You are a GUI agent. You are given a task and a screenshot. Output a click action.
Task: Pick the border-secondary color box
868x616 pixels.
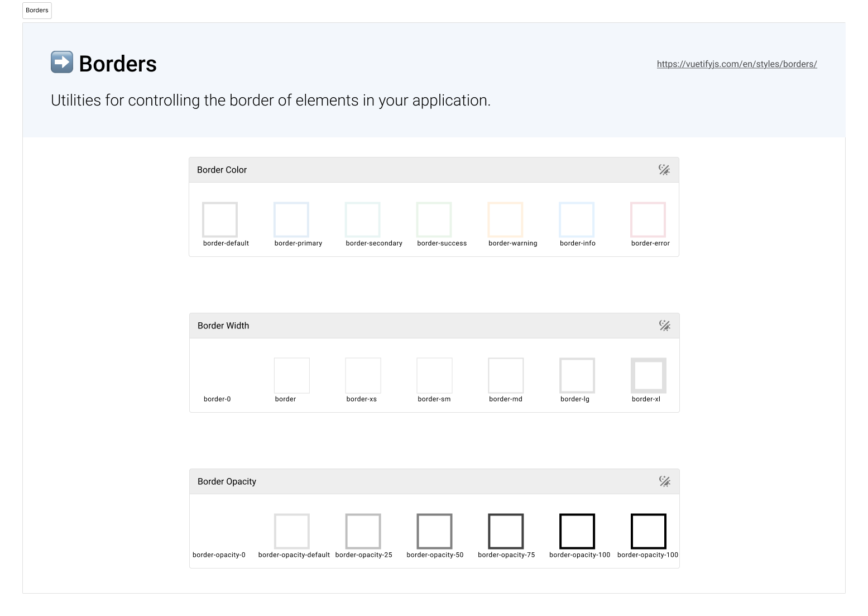[363, 220]
